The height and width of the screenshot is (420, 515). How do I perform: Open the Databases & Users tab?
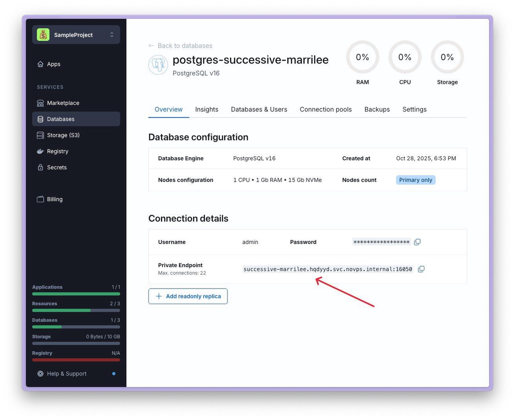[x=259, y=110]
